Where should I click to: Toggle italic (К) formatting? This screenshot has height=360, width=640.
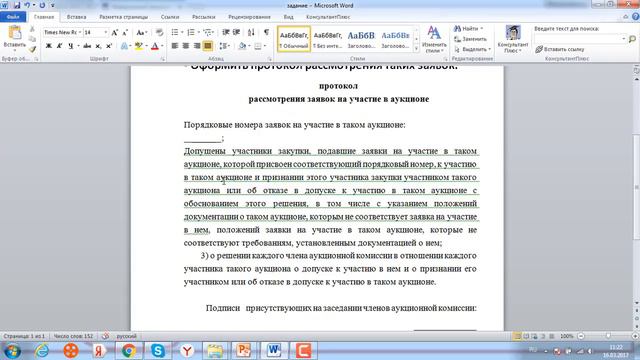(x=59, y=46)
